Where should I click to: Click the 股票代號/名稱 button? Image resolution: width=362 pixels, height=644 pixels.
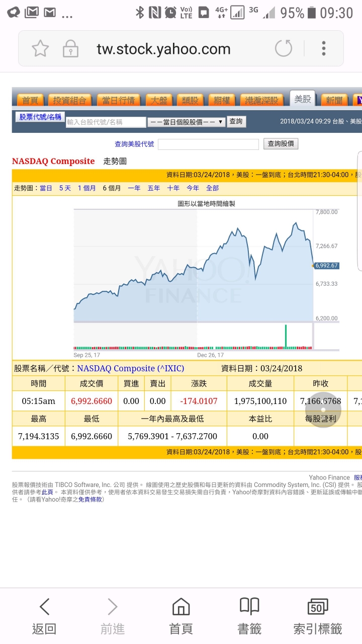pyautogui.click(x=40, y=117)
